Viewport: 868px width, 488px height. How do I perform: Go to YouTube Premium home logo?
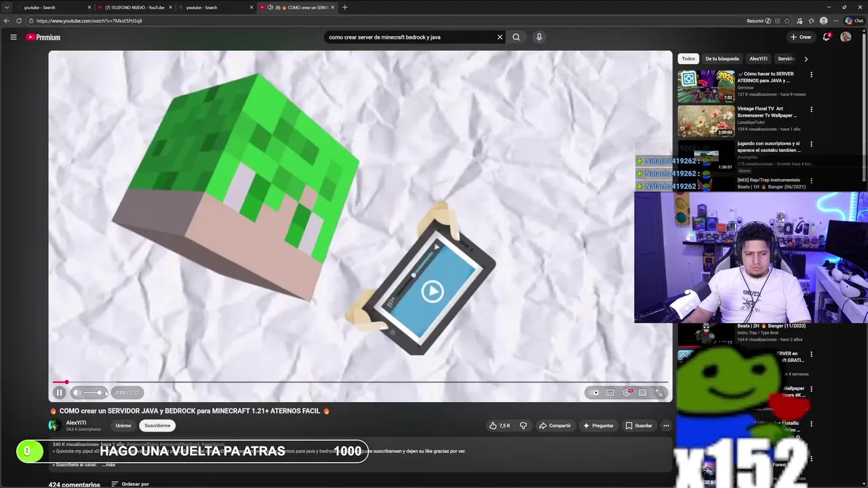[43, 37]
